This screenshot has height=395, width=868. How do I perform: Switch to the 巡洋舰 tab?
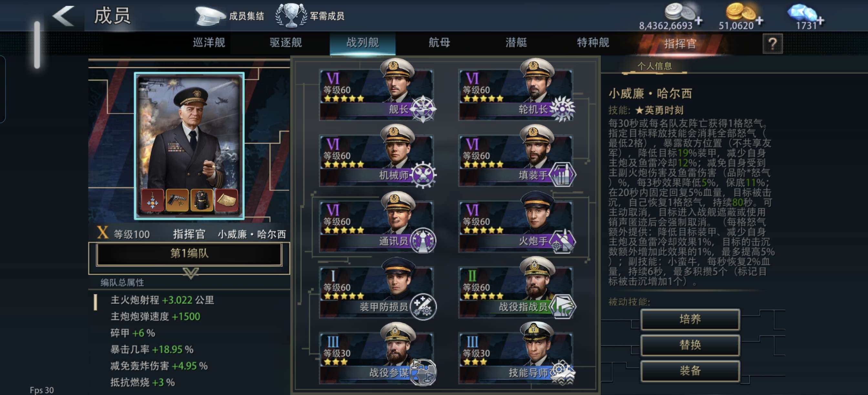tap(209, 43)
